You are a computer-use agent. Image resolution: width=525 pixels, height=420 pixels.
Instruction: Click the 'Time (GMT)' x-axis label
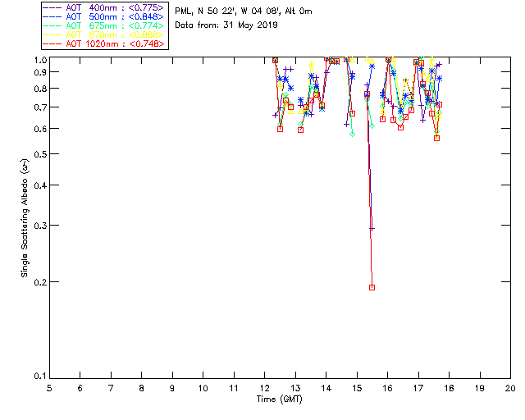(280, 399)
